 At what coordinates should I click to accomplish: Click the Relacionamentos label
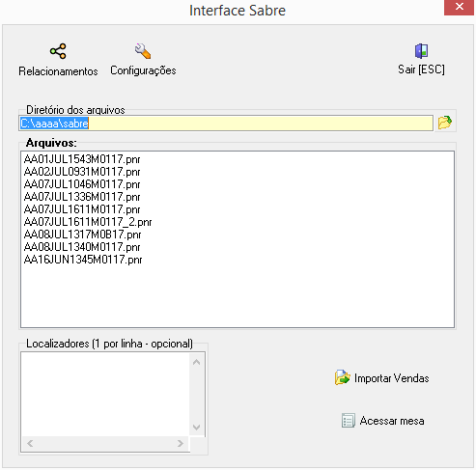click(x=58, y=71)
